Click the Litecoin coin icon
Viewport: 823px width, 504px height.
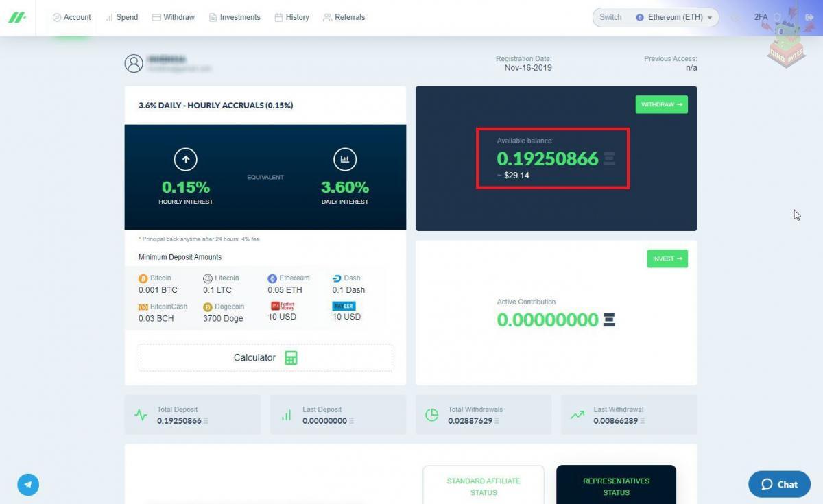(208, 278)
